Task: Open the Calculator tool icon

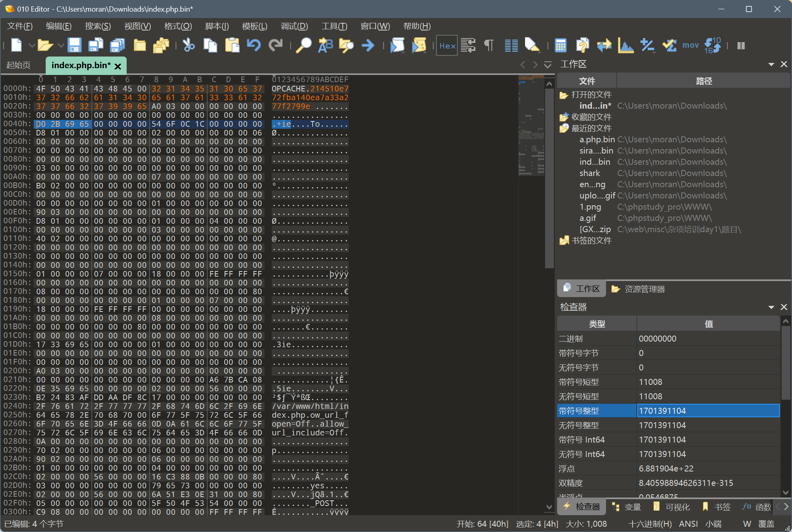Action: coord(560,45)
